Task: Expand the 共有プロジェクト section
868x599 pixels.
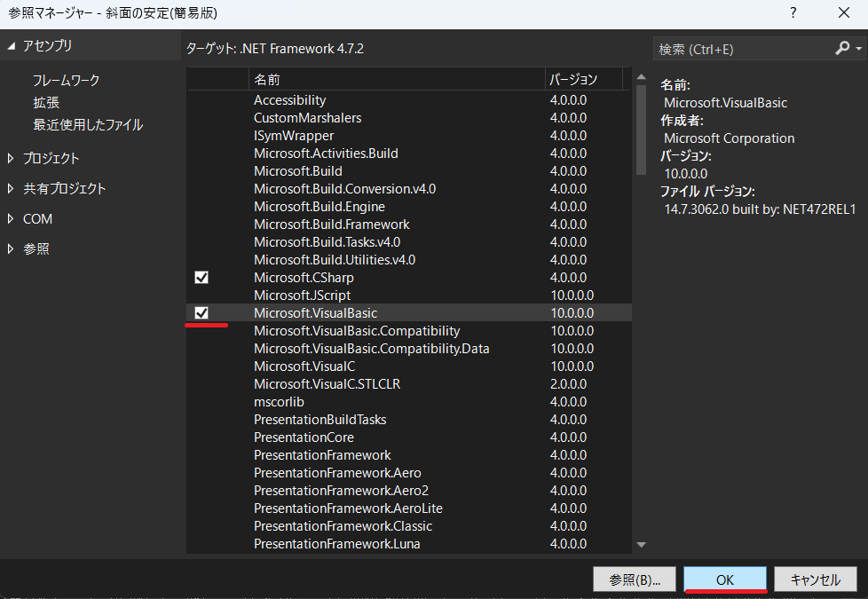Action: pyautogui.click(x=12, y=189)
